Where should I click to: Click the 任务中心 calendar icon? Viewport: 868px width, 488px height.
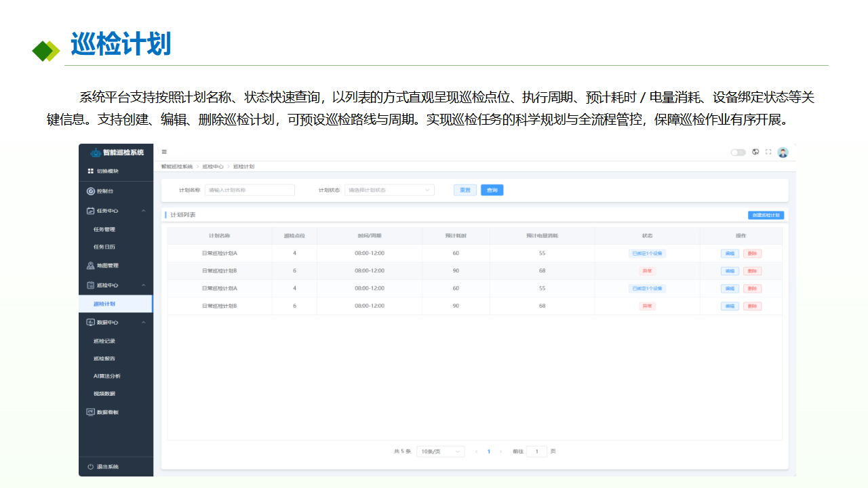(91, 211)
